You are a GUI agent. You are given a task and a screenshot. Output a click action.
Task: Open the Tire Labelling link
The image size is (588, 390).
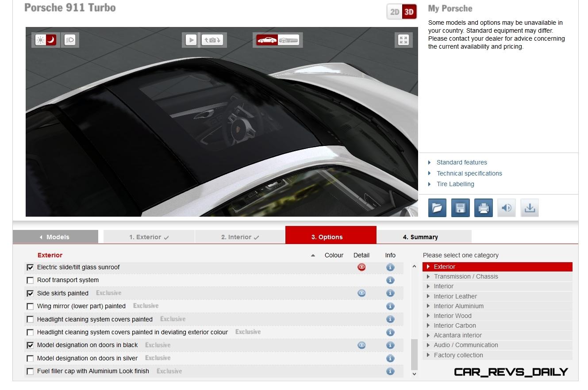point(455,184)
